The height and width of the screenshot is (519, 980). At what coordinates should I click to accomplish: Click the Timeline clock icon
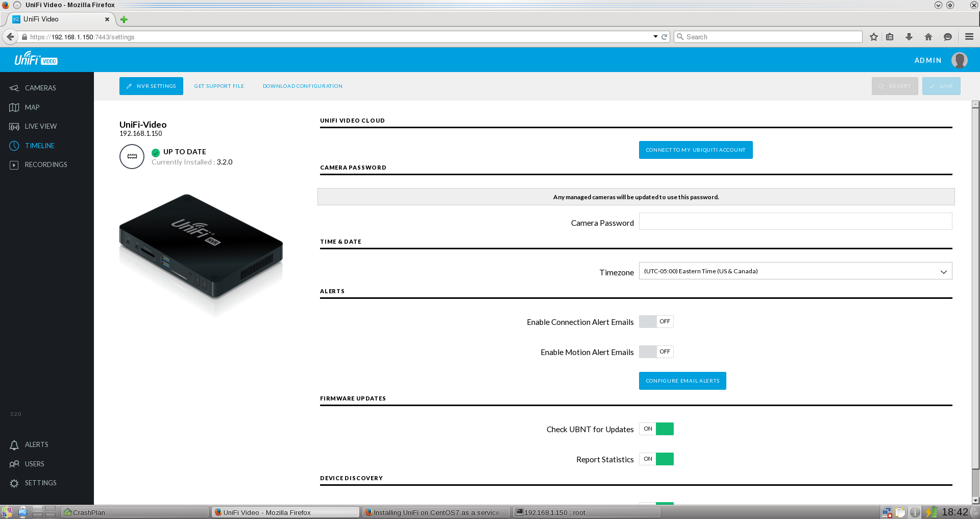pyautogui.click(x=14, y=146)
